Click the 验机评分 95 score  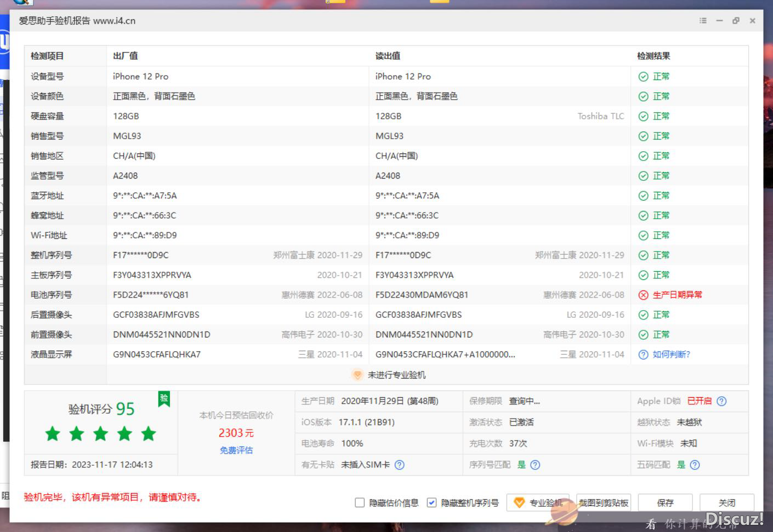(x=101, y=409)
